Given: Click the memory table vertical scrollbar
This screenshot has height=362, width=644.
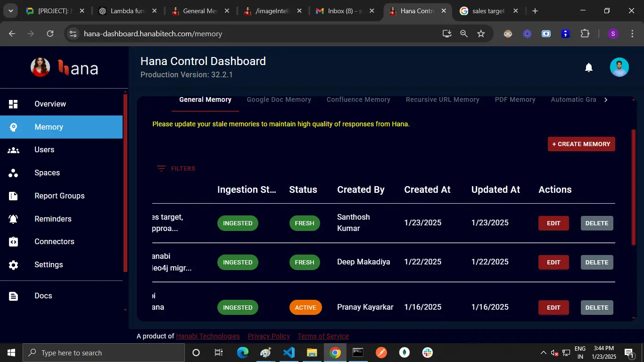Looking at the screenshot, I should click(x=634, y=187).
